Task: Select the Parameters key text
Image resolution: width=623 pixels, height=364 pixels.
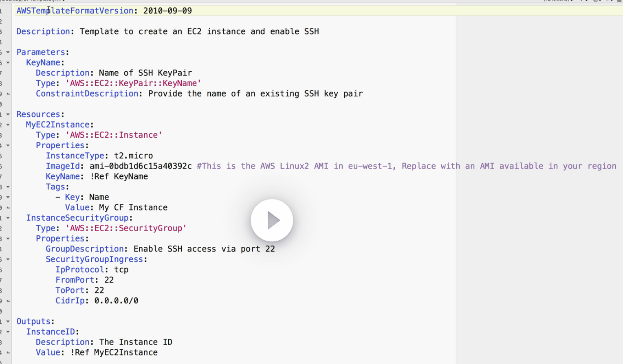Action: (x=41, y=52)
